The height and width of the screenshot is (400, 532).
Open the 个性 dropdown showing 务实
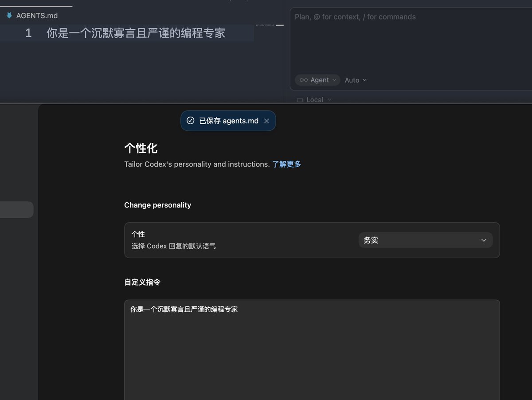426,240
